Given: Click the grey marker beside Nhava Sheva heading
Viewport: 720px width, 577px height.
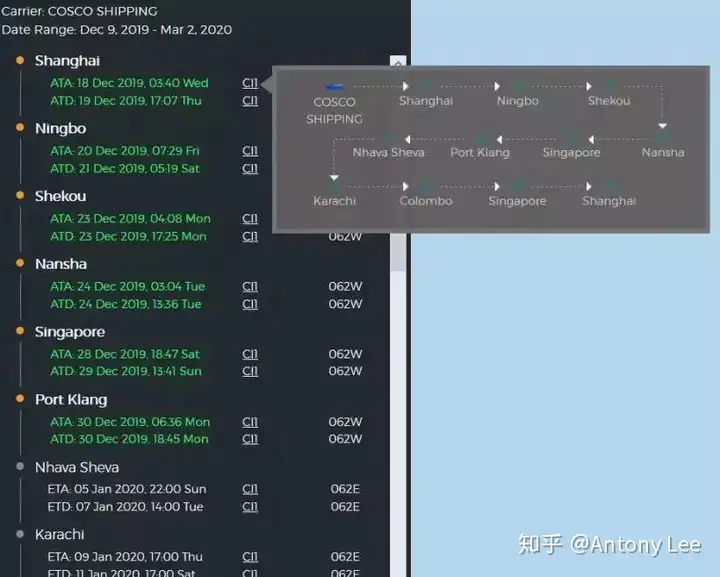Looking at the screenshot, I should click(x=20, y=466).
